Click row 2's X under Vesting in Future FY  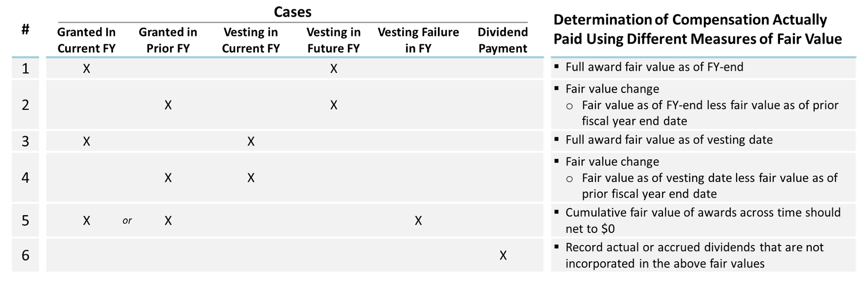coord(334,105)
